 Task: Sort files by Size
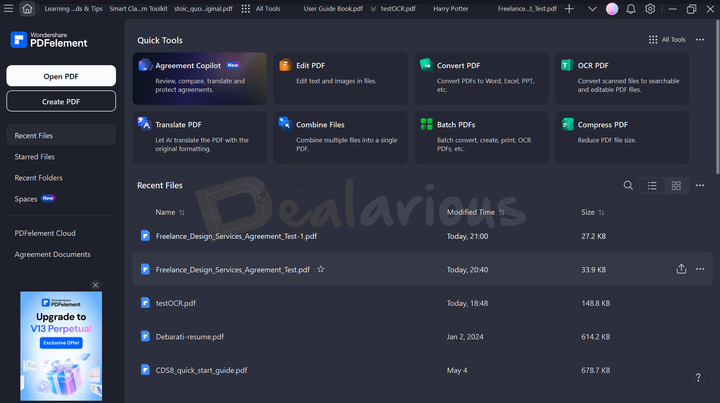click(x=592, y=212)
